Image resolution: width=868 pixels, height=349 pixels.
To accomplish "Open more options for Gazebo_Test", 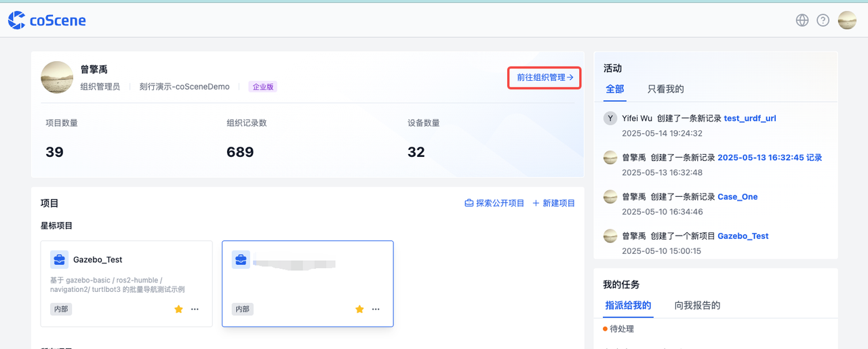I will tap(195, 309).
